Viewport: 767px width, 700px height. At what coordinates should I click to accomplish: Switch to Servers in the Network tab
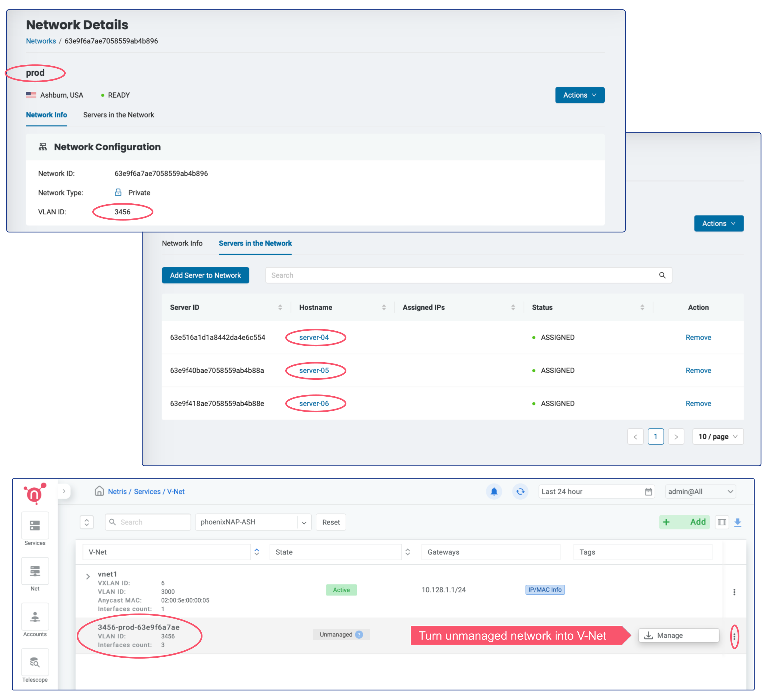pos(118,115)
